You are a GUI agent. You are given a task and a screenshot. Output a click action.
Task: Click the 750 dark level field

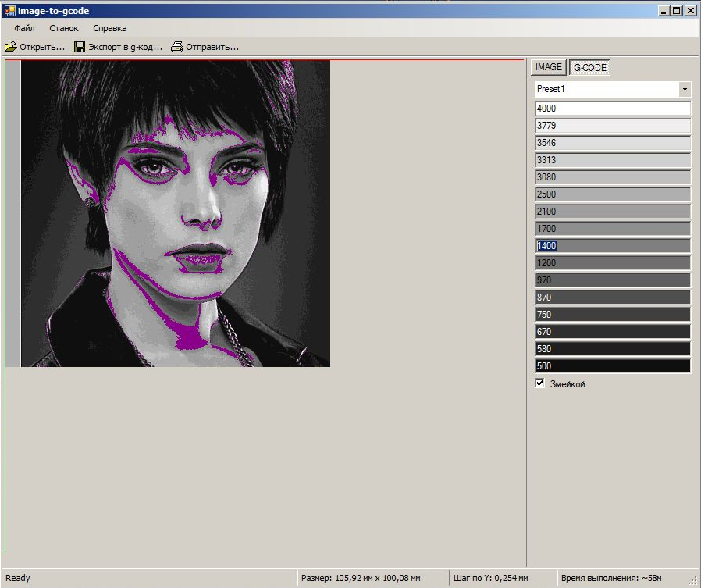pos(613,315)
